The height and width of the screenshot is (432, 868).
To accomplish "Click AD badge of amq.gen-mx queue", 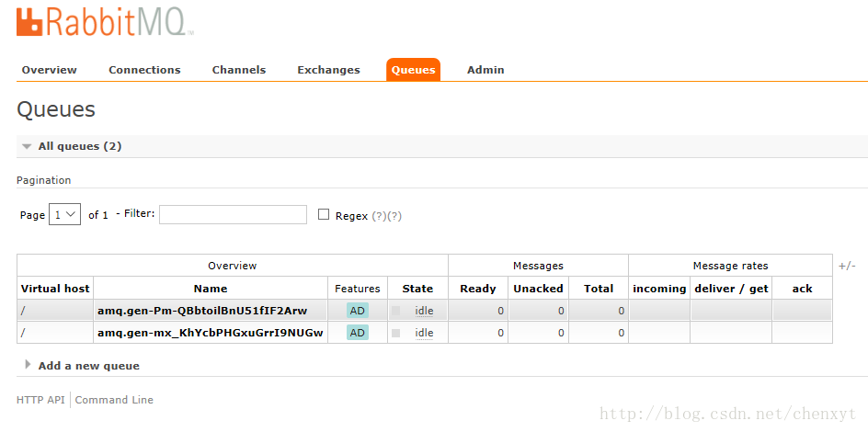I will click(x=358, y=333).
